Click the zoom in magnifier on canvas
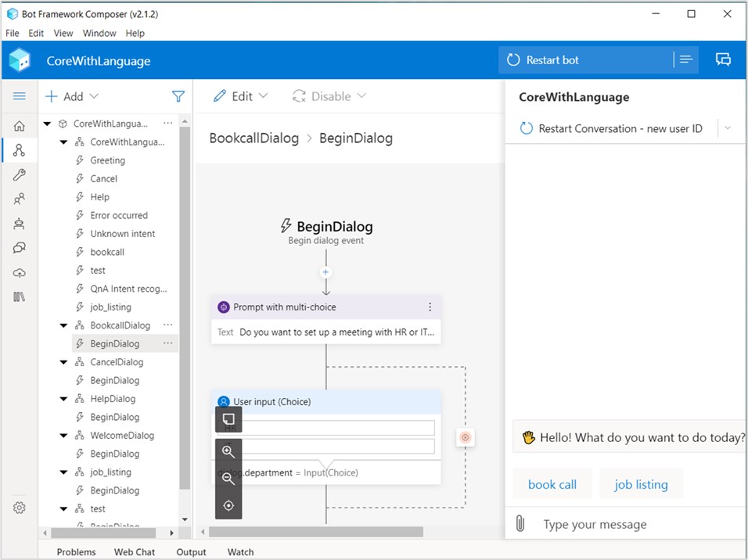This screenshot has height=560, width=748. point(228,451)
